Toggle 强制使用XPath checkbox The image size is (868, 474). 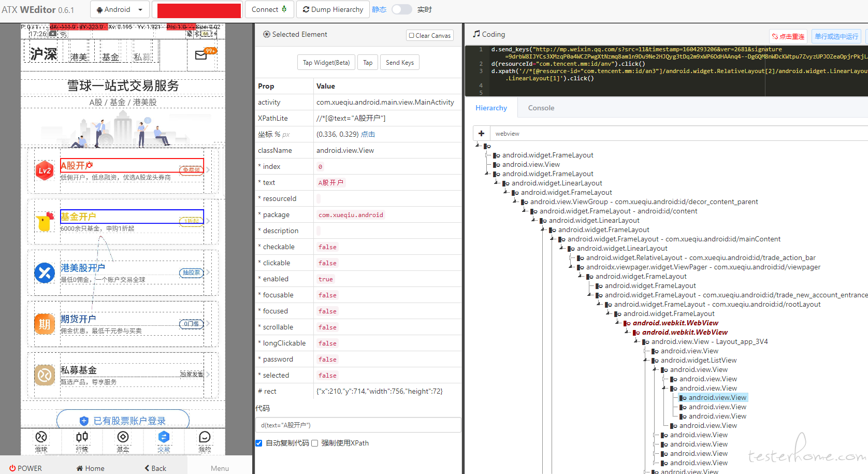314,443
